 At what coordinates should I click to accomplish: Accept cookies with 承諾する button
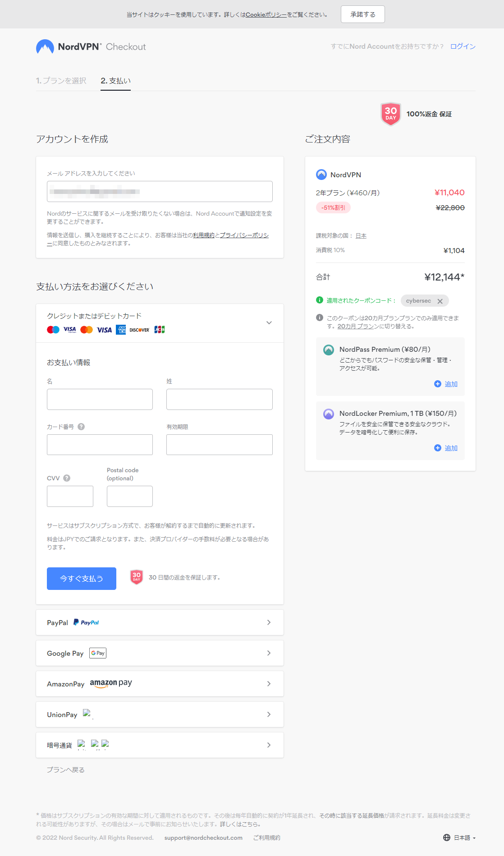click(362, 14)
